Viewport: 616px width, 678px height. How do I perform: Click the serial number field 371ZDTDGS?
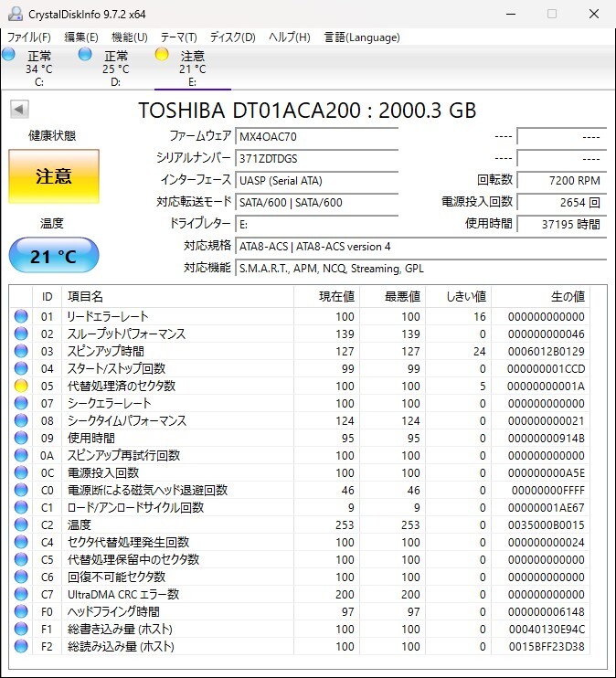tap(316, 159)
